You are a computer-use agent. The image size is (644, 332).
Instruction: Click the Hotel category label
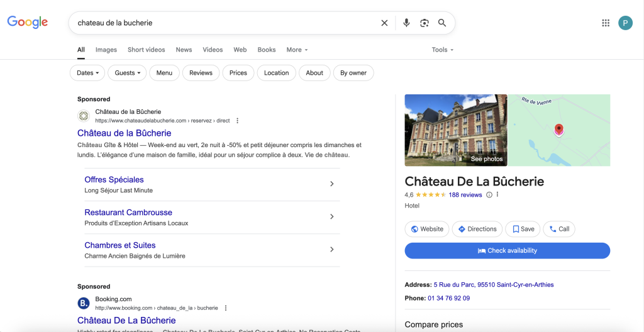[412, 206]
